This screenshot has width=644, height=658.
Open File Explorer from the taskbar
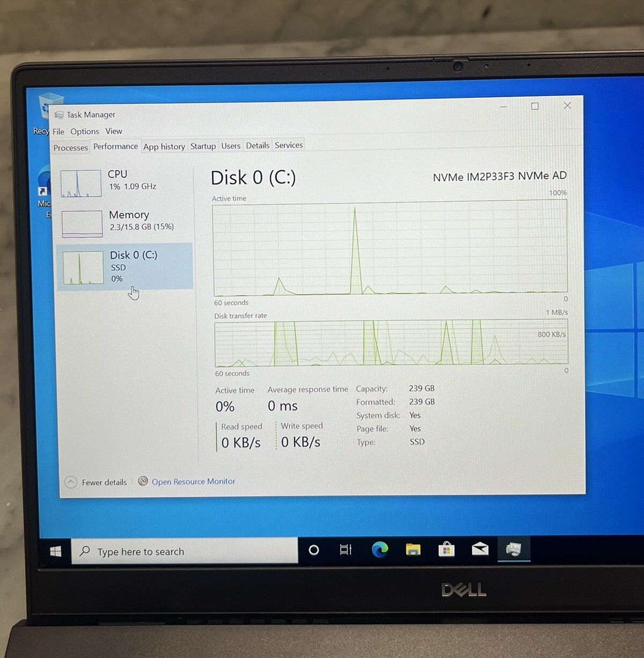click(413, 550)
